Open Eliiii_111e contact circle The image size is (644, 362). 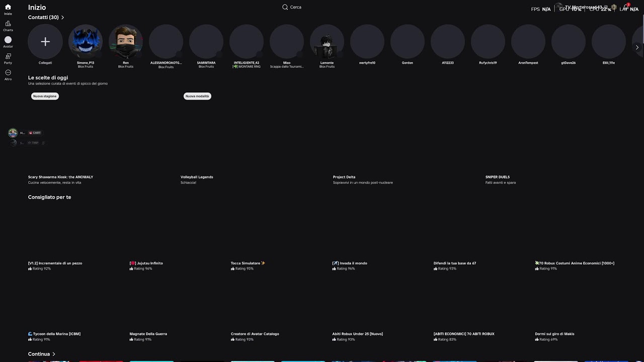click(609, 42)
